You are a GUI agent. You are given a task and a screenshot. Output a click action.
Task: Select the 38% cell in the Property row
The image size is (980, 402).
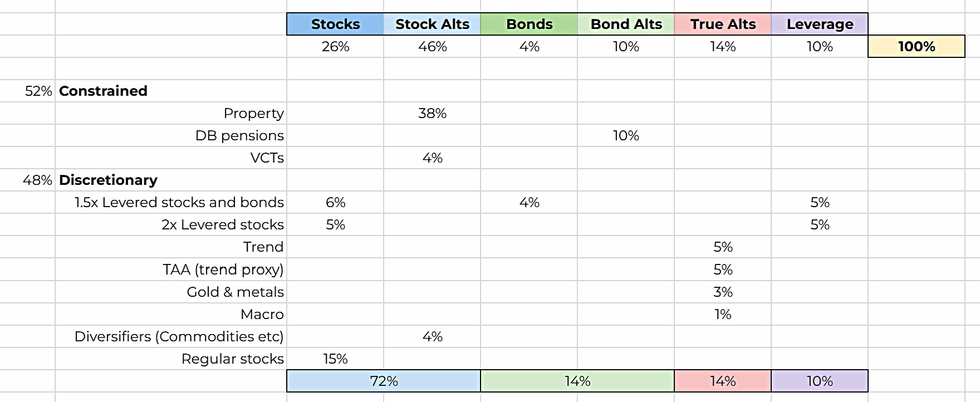click(432, 113)
